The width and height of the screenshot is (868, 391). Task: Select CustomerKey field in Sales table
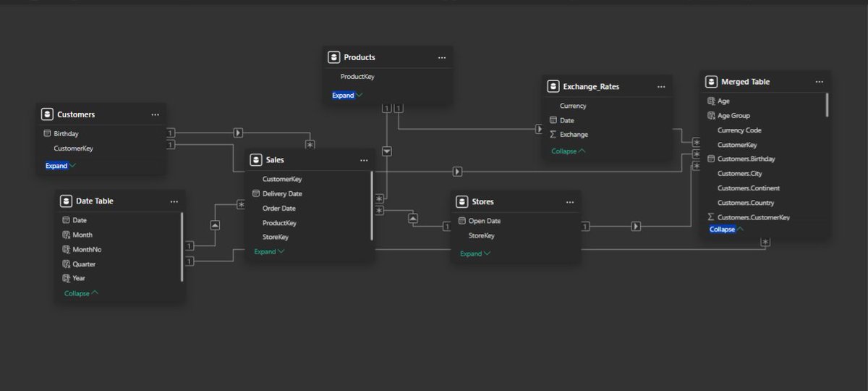(282, 179)
